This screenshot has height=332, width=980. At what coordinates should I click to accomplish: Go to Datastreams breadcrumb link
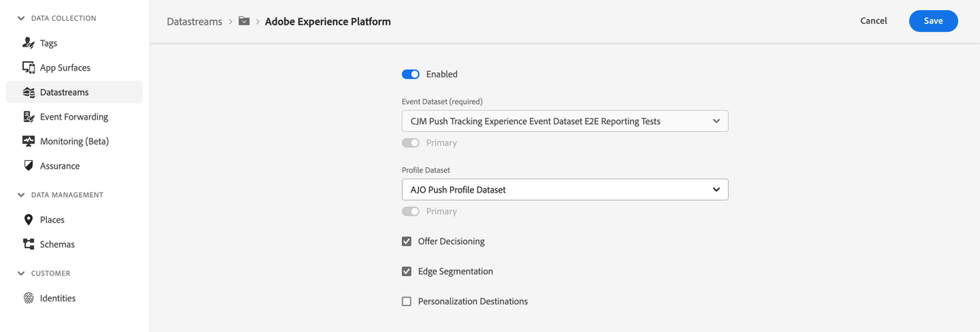click(x=194, y=21)
